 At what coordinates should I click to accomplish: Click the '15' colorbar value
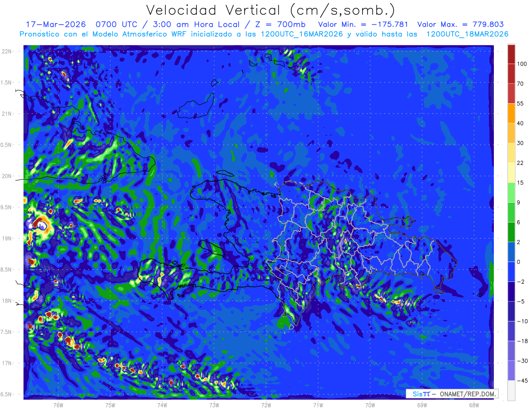pos(520,183)
